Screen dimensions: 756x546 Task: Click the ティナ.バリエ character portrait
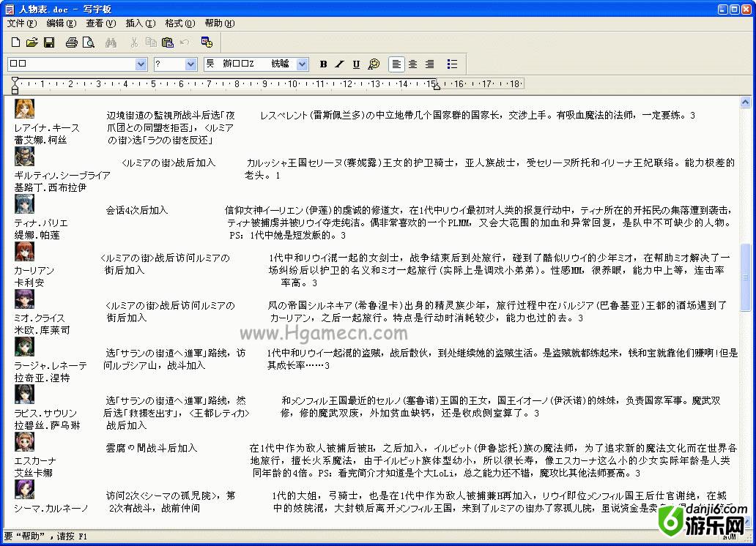(x=24, y=204)
